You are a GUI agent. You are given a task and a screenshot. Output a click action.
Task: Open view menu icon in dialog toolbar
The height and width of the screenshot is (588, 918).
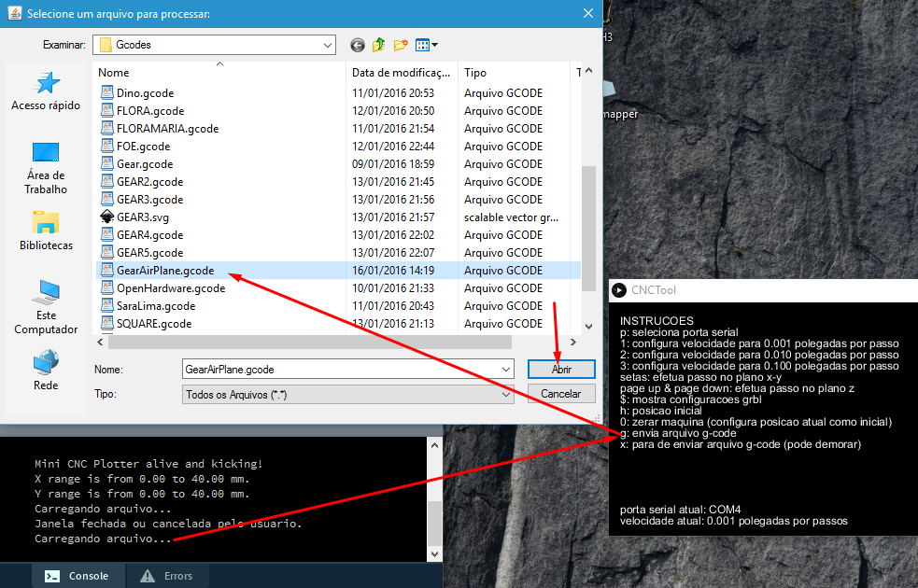pos(426,45)
